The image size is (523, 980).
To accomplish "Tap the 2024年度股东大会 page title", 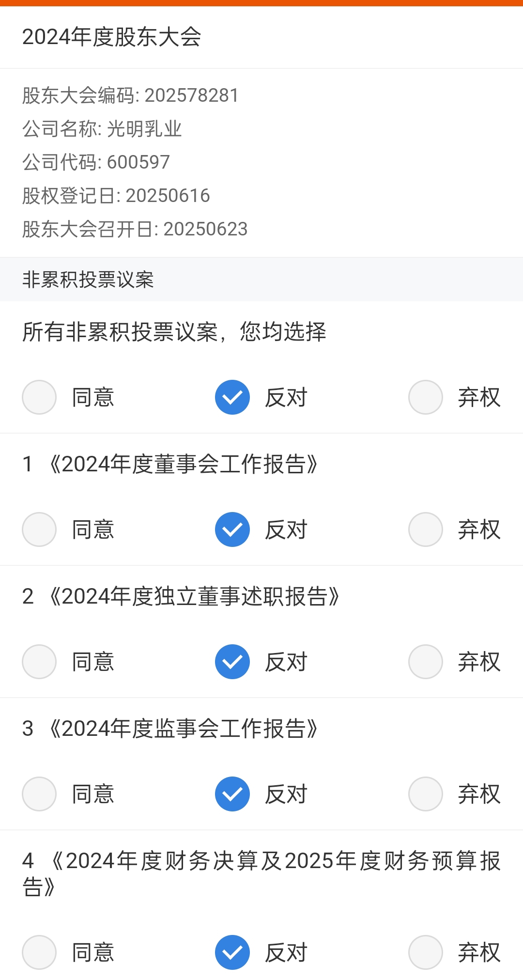I will pos(112,37).
